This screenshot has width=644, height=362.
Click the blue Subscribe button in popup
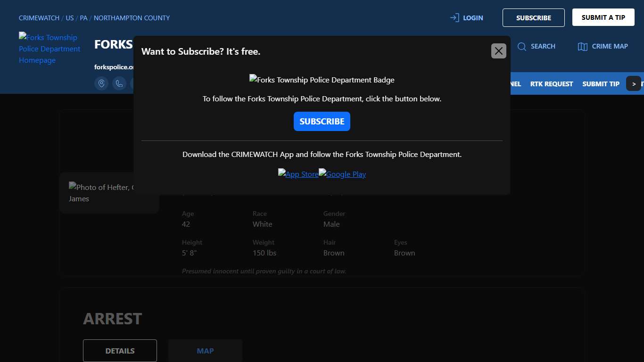coord(322,122)
